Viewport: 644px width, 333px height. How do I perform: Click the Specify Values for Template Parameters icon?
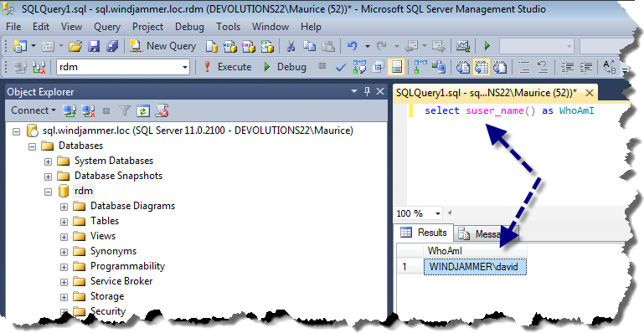tap(610, 67)
